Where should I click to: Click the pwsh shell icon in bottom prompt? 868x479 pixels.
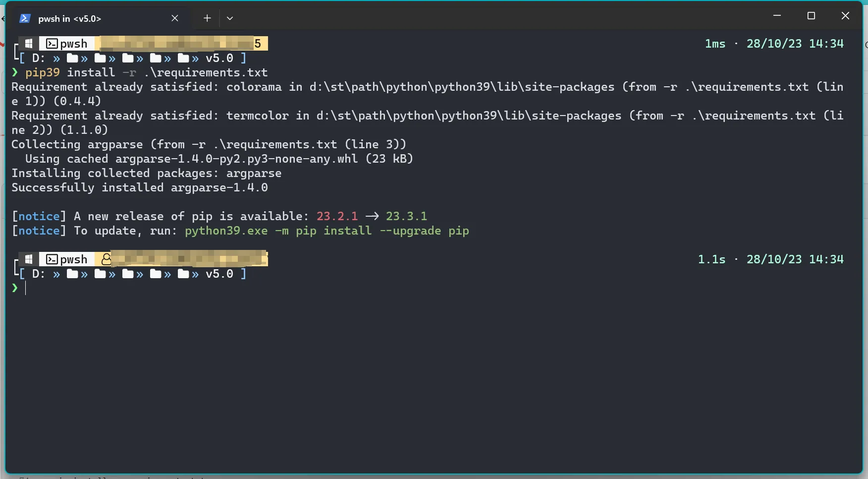coord(52,259)
